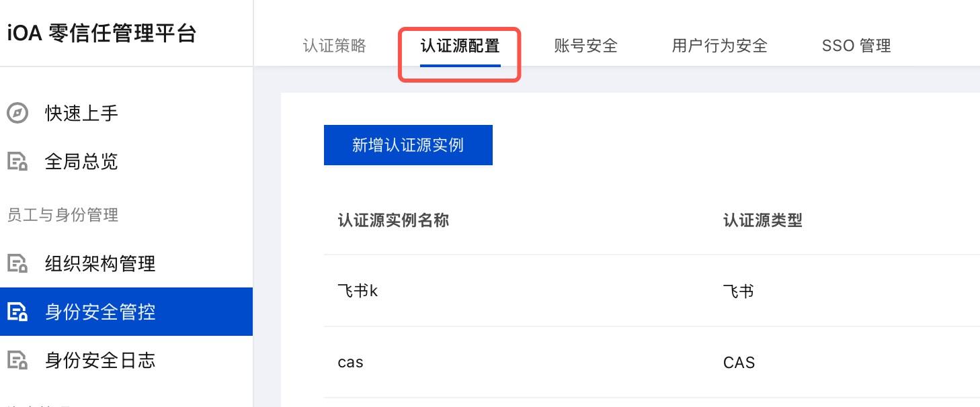980x407 pixels.
Task: Click the iOA 零信任管理平台 title
Action: click(x=101, y=34)
